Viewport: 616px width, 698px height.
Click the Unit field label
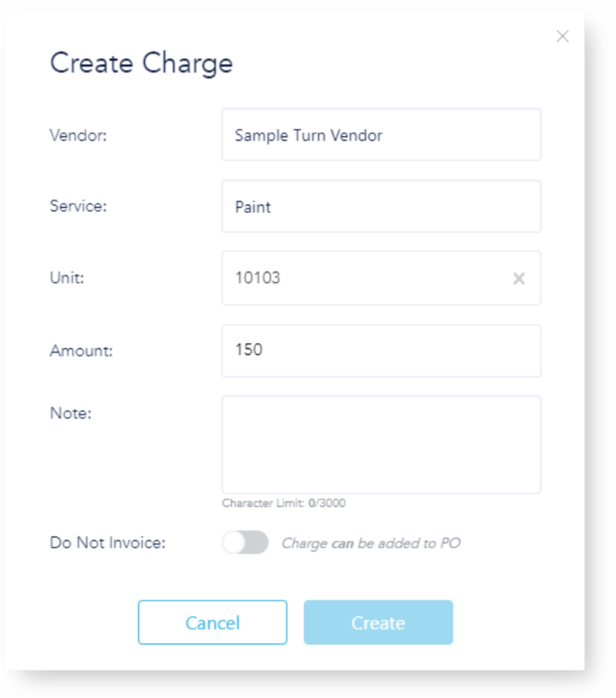tap(67, 278)
